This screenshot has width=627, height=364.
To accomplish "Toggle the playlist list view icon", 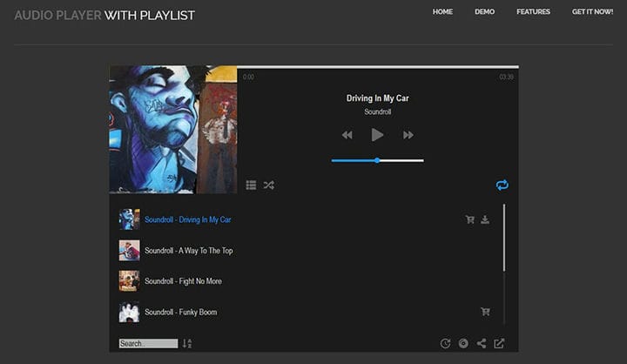I will tap(251, 185).
